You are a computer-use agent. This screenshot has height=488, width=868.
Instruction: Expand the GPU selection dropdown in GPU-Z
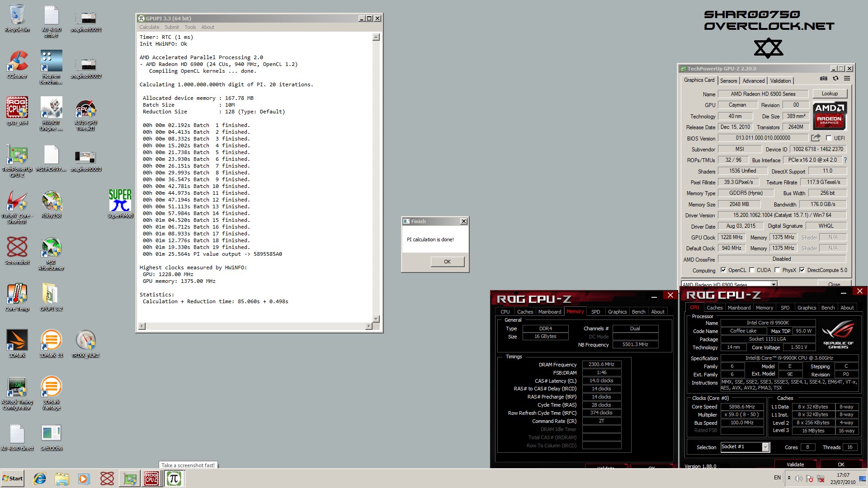click(x=774, y=284)
